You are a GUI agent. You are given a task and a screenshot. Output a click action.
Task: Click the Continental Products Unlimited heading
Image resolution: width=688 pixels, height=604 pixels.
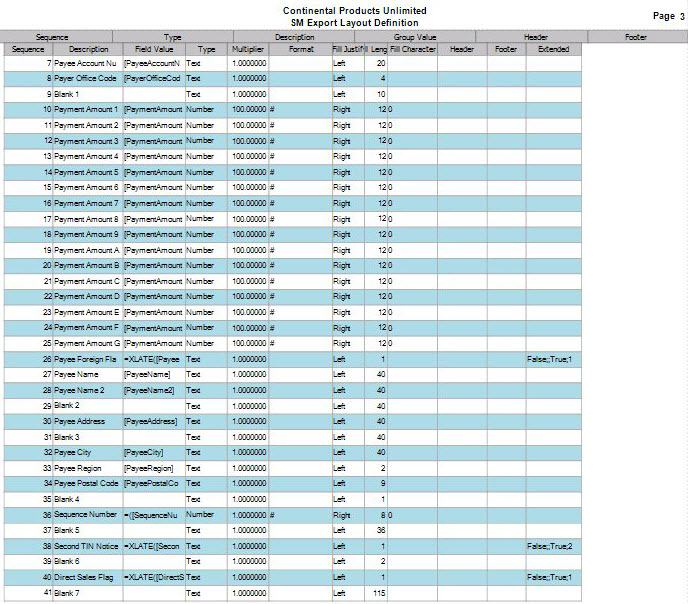[347, 11]
